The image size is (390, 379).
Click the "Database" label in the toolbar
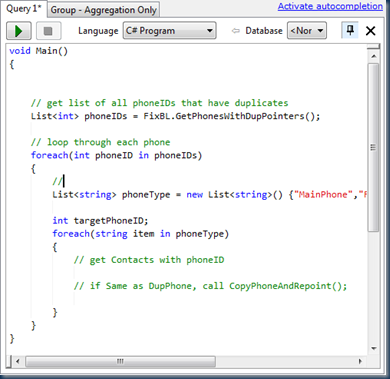(x=264, y=31)
